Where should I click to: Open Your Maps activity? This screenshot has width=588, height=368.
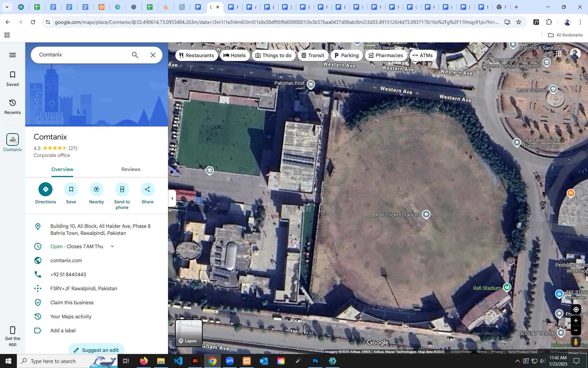[x=71, y=316]
